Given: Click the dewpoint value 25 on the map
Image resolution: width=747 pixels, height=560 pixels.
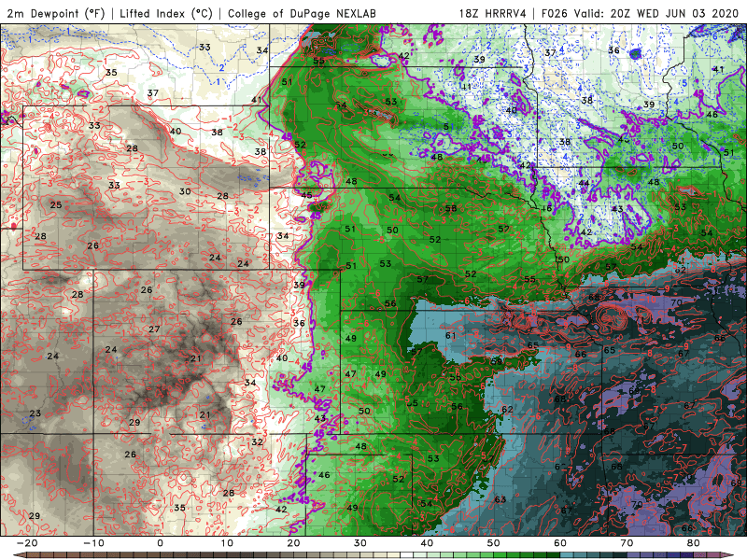Looking at the screenshot, I should click(x=56, y=205).
